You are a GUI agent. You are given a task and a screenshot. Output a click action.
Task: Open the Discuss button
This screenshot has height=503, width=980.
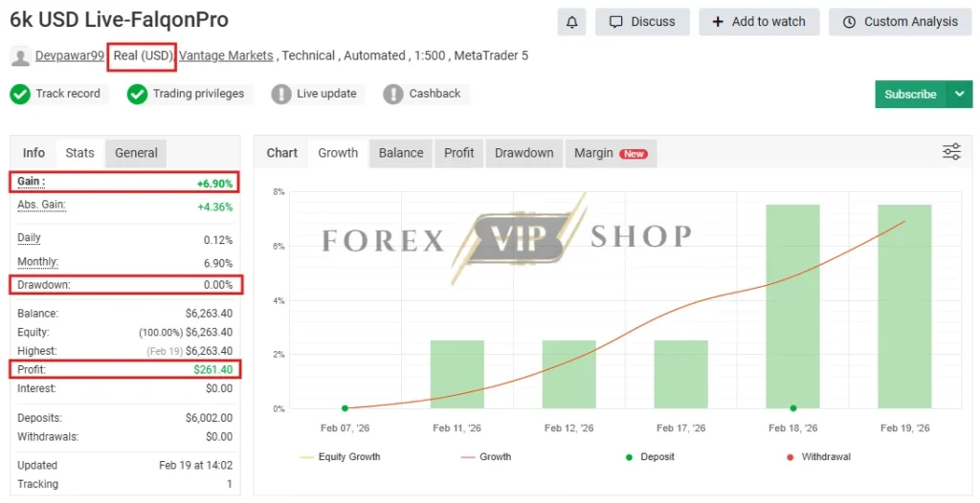[x=642, y=22]
